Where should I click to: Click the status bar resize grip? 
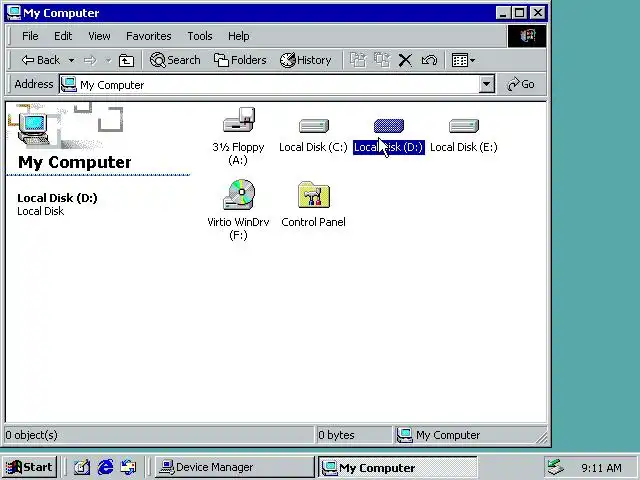click(541, 437)
